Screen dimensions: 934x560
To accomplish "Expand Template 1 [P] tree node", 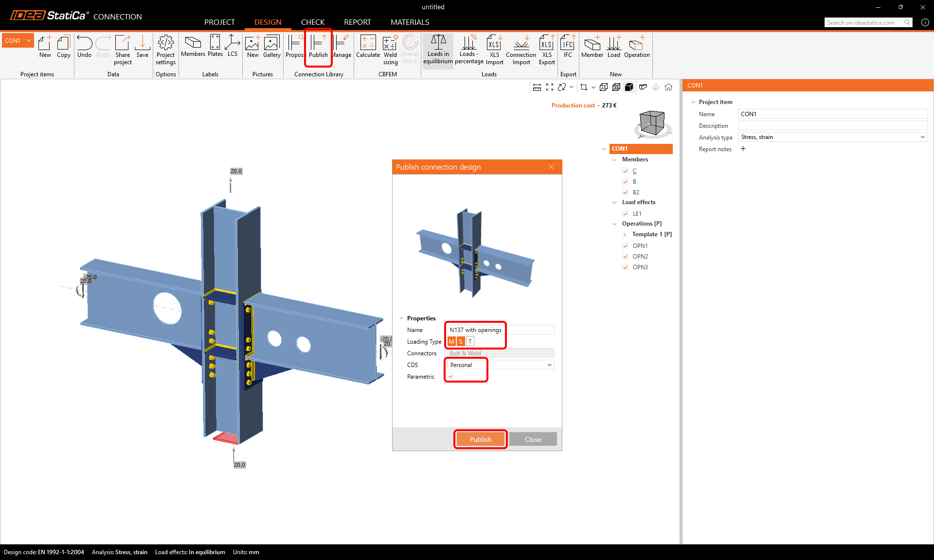I will (x=625, y=234).
